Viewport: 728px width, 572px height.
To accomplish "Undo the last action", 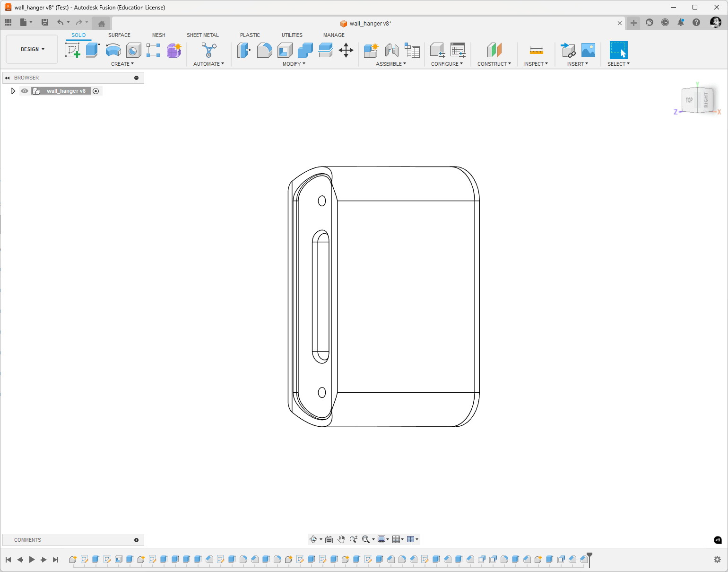I will pos(60,22).
